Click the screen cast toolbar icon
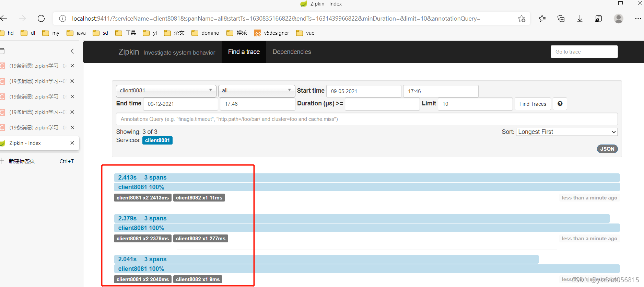 pyautogui.click(x=599, y=19)
